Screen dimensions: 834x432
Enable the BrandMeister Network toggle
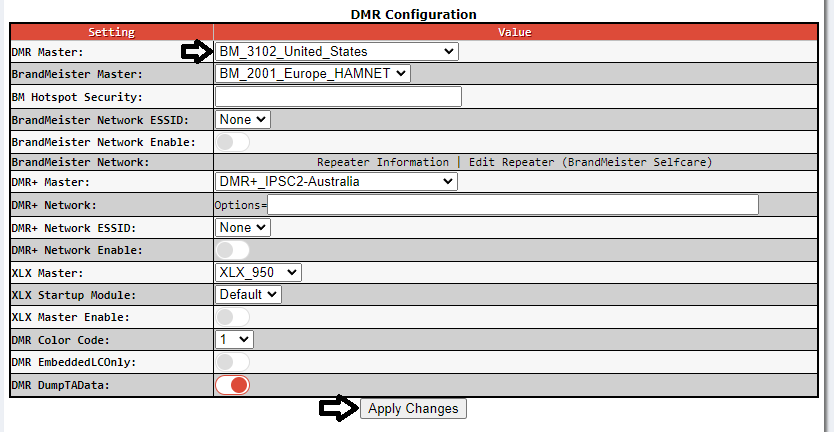[232, 142]
